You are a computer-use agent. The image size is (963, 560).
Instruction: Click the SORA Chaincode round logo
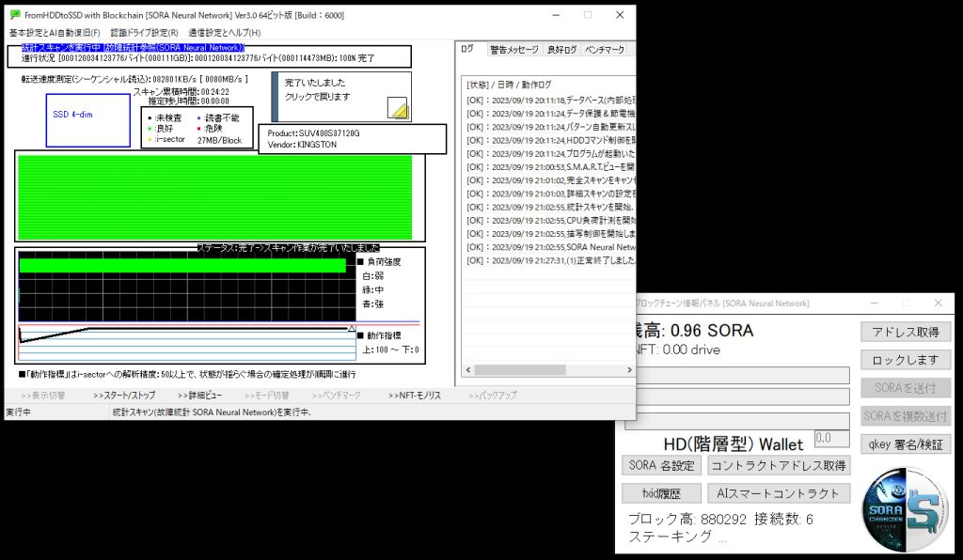(905, 509)
